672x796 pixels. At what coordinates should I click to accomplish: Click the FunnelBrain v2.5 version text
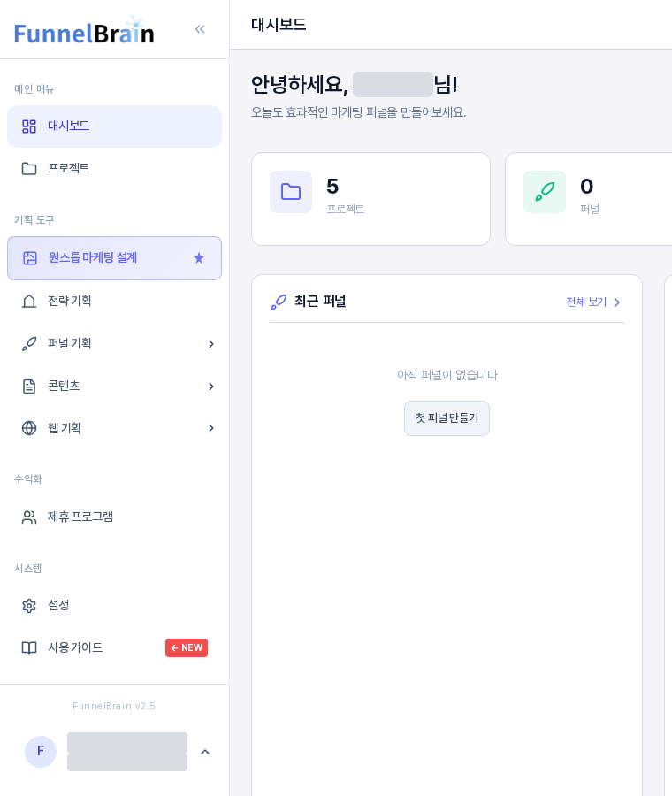(x=114, y=706)
